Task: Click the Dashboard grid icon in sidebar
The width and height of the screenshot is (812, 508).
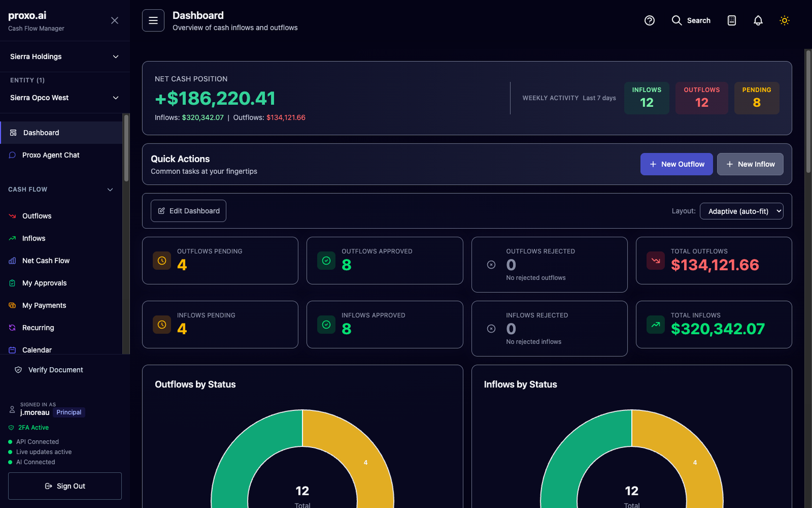Action: [14, 133]
